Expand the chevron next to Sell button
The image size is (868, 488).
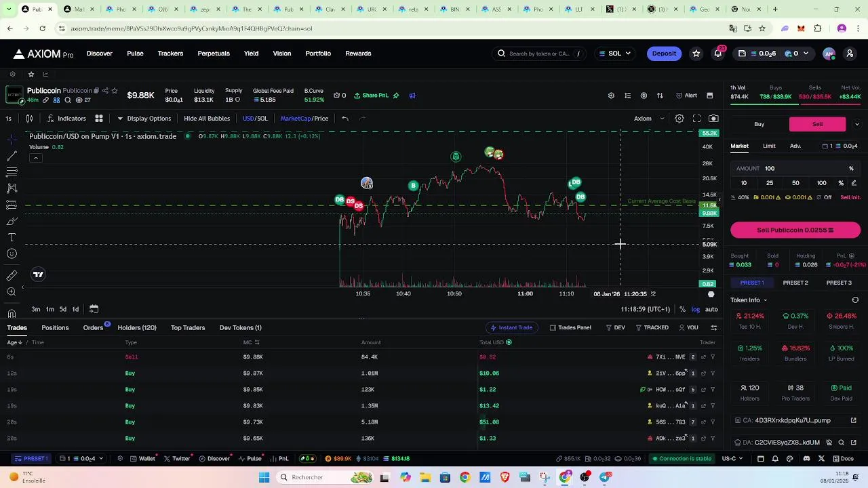pos(856,124)
